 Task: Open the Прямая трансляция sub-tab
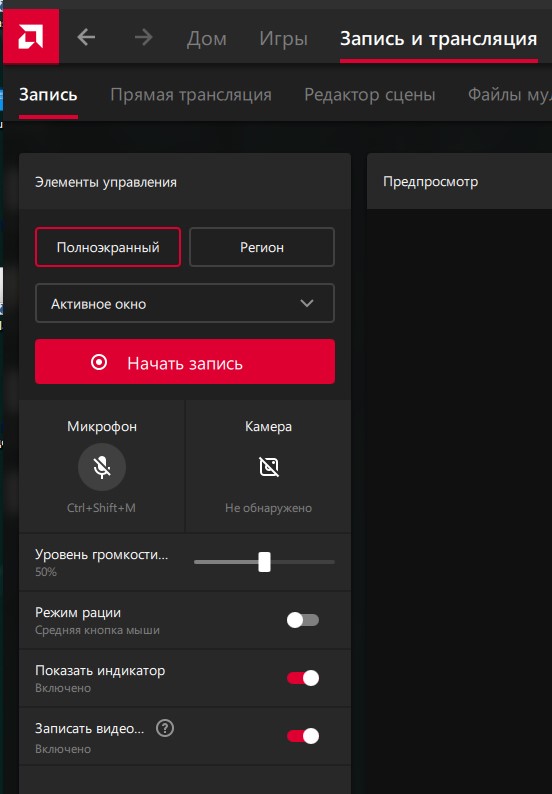pyautogui.click(x=191, y=95)
